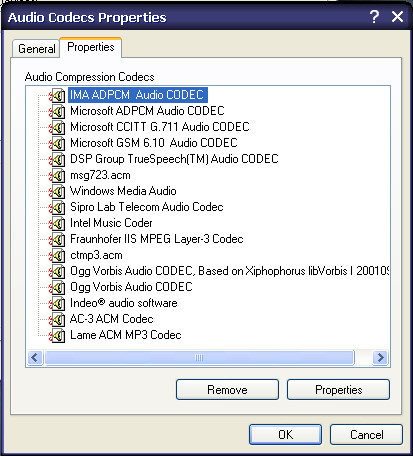Click the Remove button
This screenshot has width=413, height=456.
[x=227, y=389]
